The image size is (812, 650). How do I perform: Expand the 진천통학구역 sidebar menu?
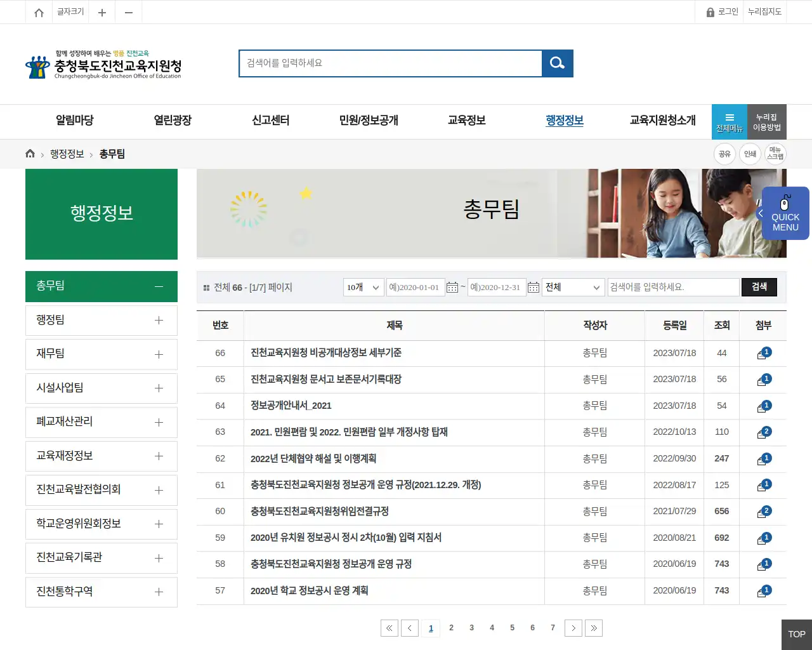tap(101, 592)
